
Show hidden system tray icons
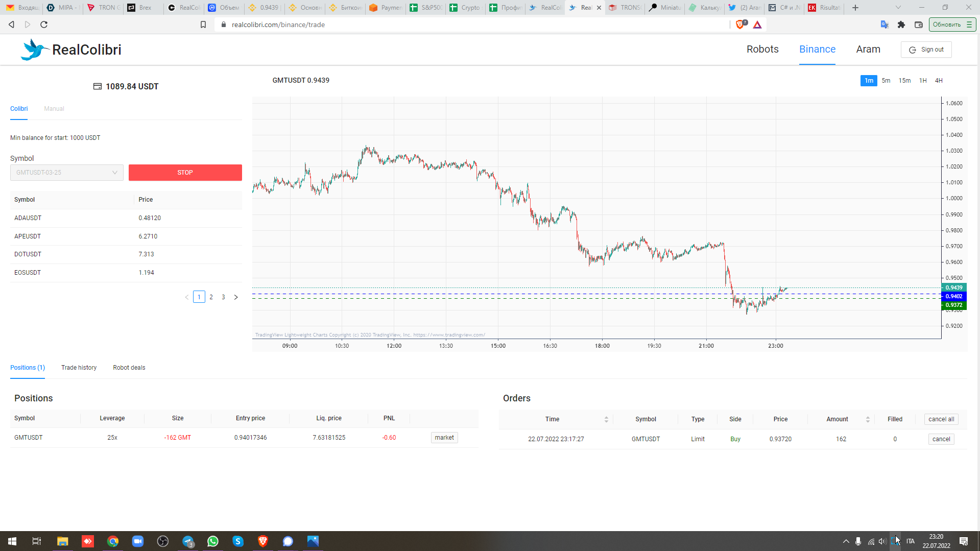pyautogui.click(x=846, y=541)
